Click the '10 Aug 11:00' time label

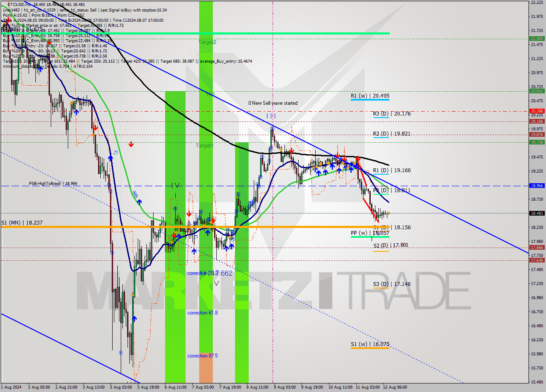coord(340,387)
